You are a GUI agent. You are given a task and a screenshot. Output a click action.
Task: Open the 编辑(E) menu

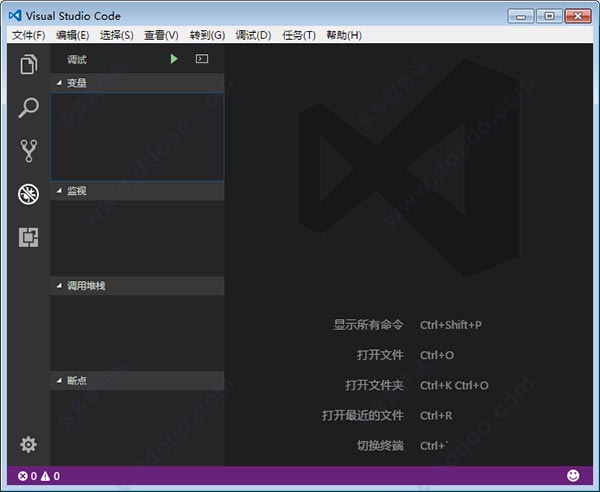(73, 35)
